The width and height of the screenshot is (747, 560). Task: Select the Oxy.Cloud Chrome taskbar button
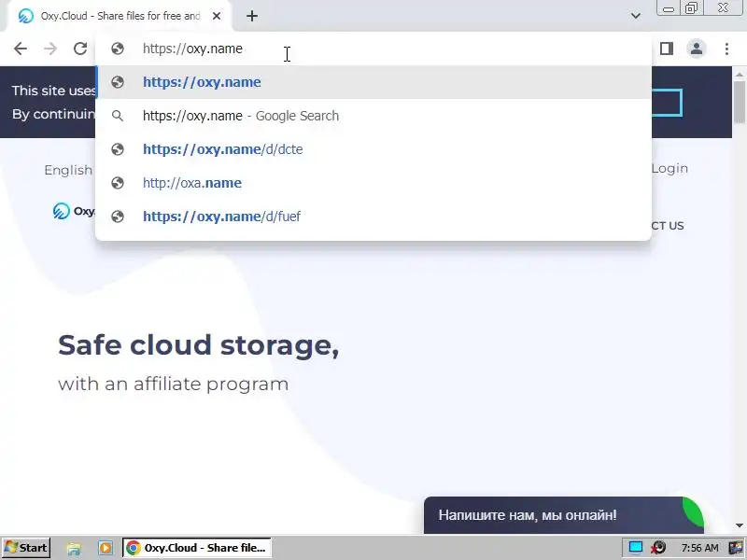197,548
